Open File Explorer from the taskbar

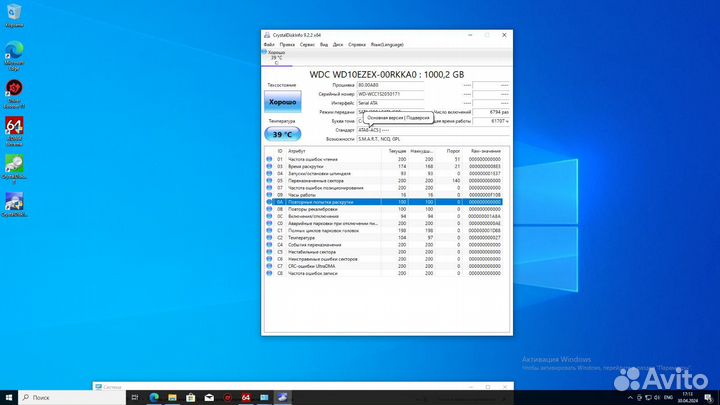click(x=172, y=397)
